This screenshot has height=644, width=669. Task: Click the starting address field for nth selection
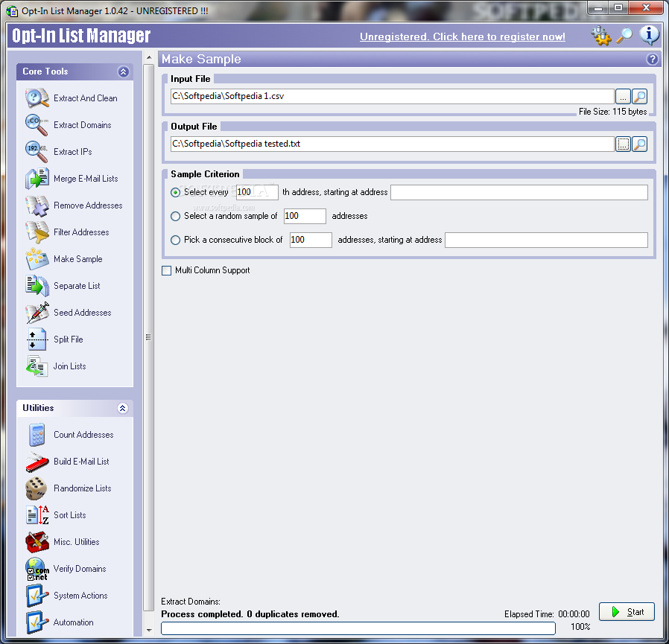[x=519, y=192]
